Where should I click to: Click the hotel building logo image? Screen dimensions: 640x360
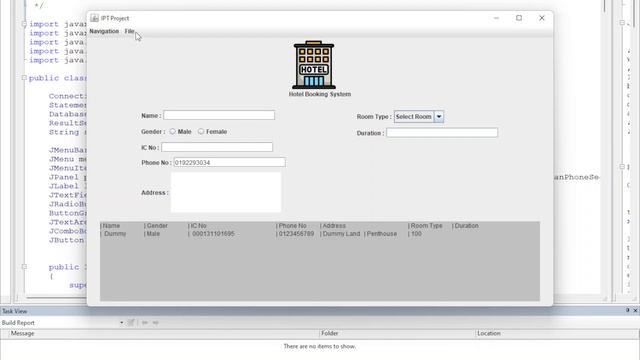[314, 64]
